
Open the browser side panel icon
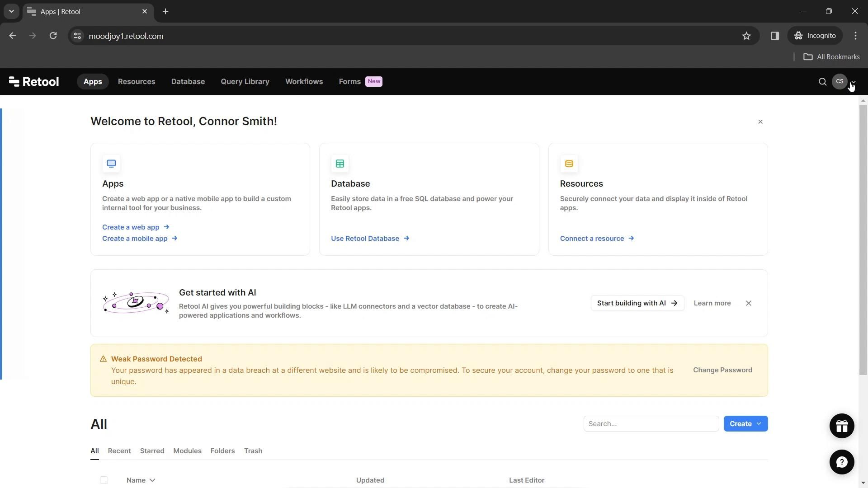(775, 36)
